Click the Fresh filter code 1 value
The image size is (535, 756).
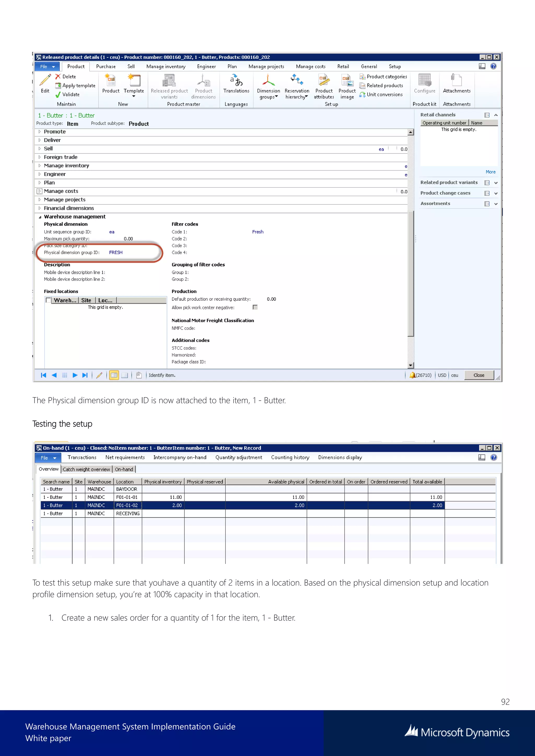pos(258,232)
